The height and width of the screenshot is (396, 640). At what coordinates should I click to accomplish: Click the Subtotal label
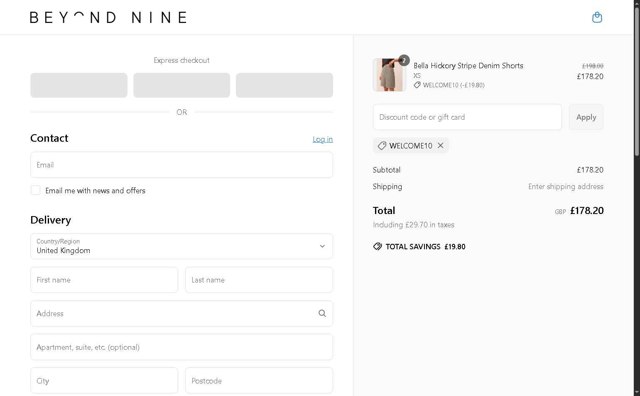pyautogui.click(x=387, y=170)
